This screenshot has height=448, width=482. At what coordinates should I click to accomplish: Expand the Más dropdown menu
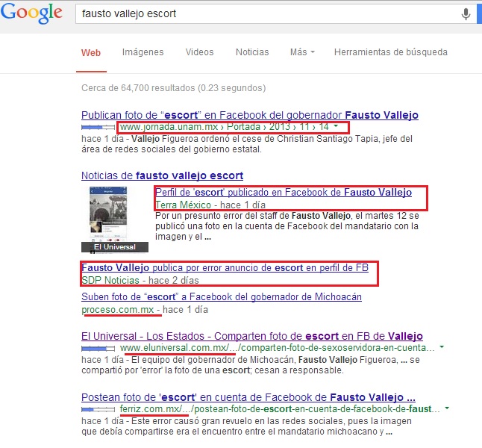[x=302, y=52]
